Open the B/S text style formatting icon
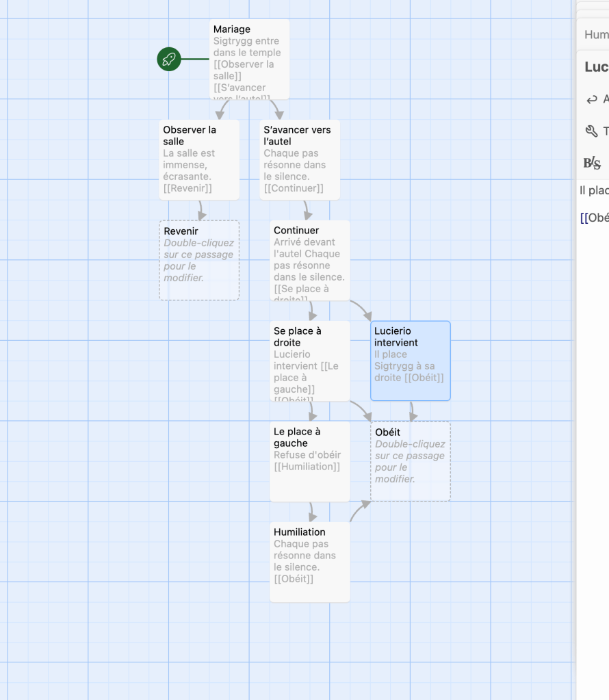 pyautogui.click(x=592, y=163)
